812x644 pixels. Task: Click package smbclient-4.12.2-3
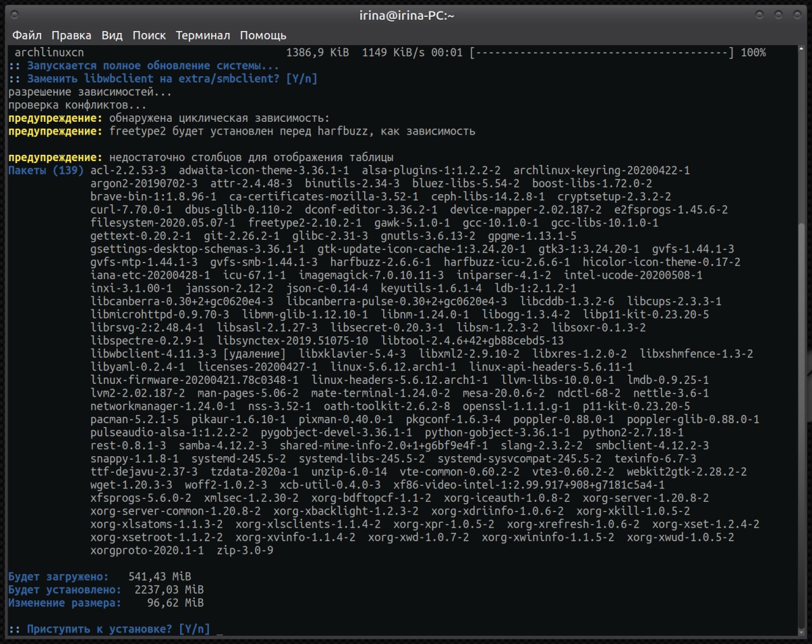tap(652, 446)
